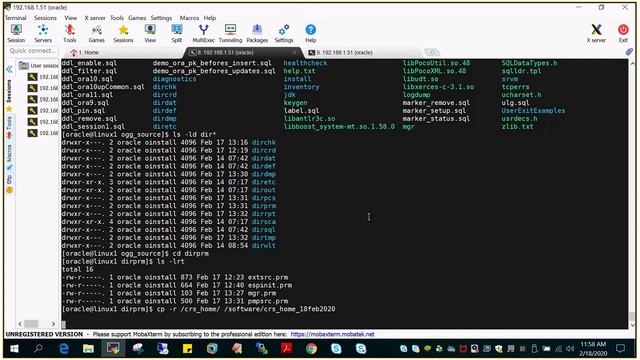Click the extsrc.prm filename in terminal
The image size is (640, 360).
pyautogui.click(x=267, y=277)
